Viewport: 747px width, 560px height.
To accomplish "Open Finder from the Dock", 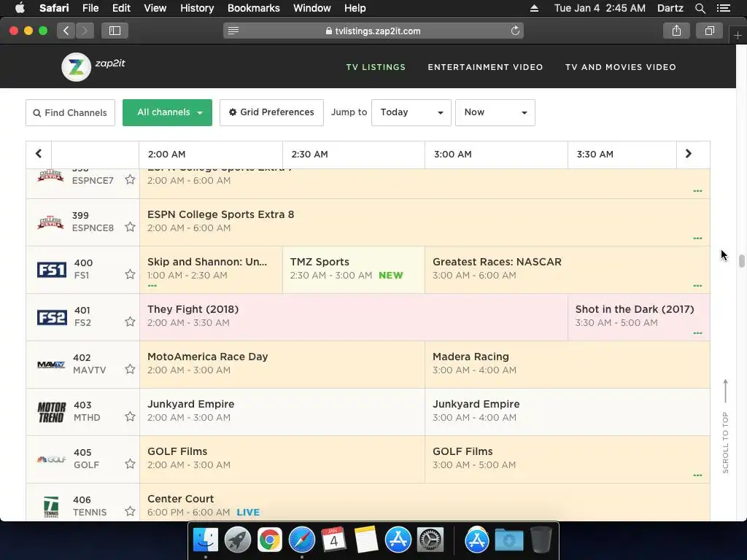I will tap(205, 540).
